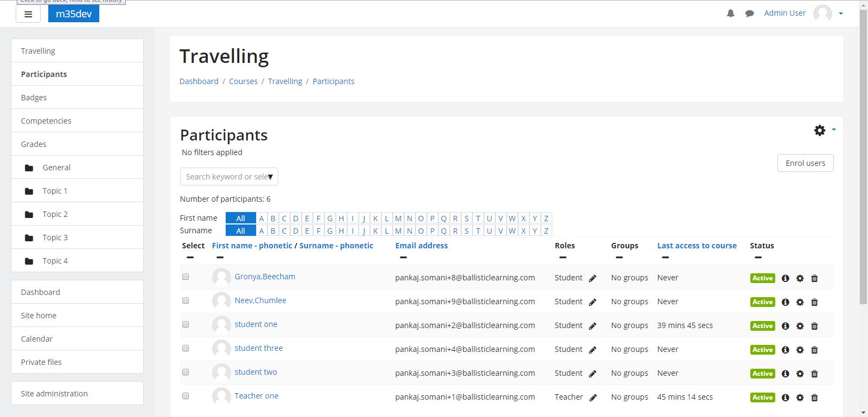This screenshot has width=868, height=417.
Task: Open the participants page gear menu
Action: tap(820, 130)
